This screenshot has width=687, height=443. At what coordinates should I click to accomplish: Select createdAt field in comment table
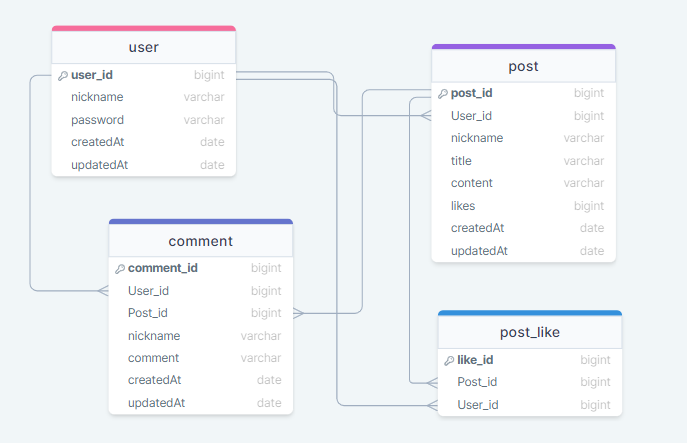[201, 380]
